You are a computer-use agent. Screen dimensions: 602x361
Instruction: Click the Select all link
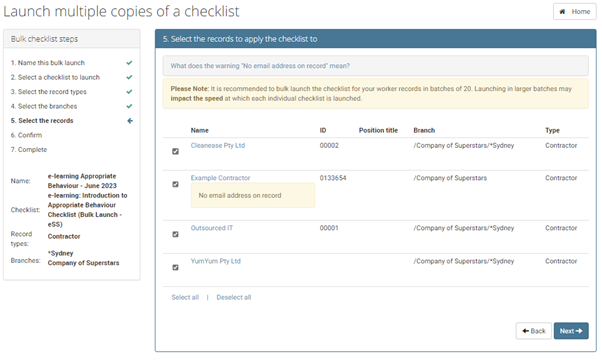click(x=185, y=297)
